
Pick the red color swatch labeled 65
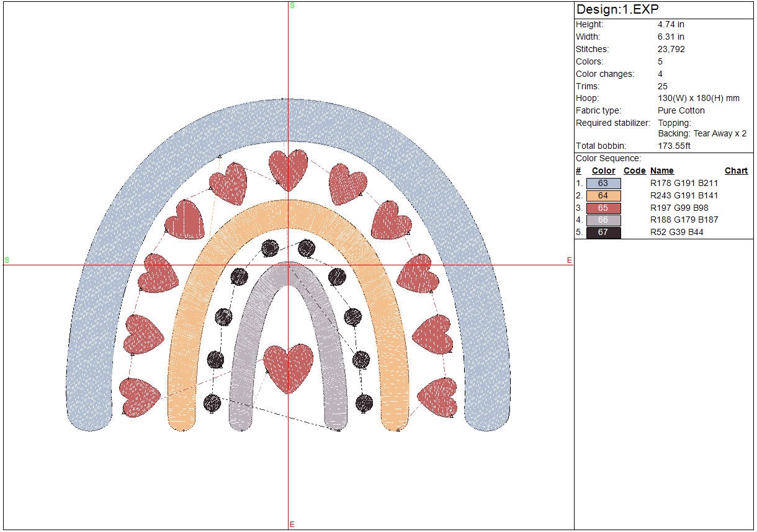click(x=603, y=208)
